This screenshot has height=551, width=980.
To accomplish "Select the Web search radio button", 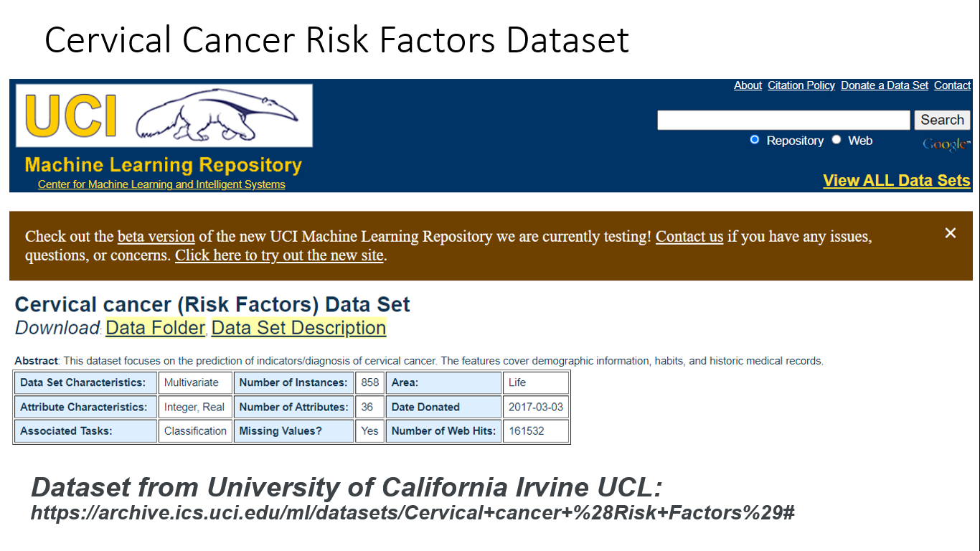I will (836, 141).
